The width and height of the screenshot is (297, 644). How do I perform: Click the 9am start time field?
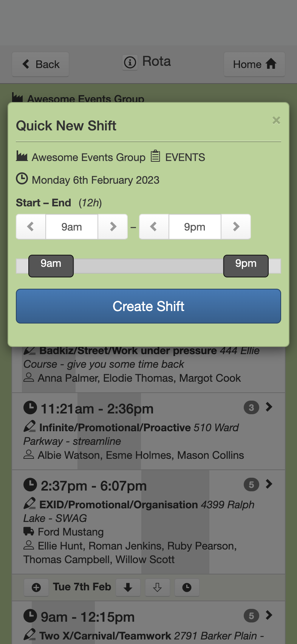tap(72, 227)
